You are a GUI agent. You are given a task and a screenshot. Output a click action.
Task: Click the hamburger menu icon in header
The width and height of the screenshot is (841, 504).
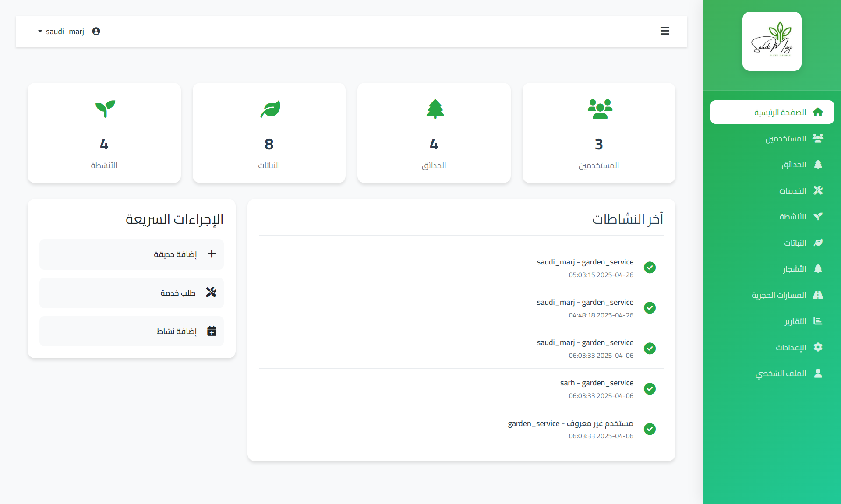[x=664, y=31]
